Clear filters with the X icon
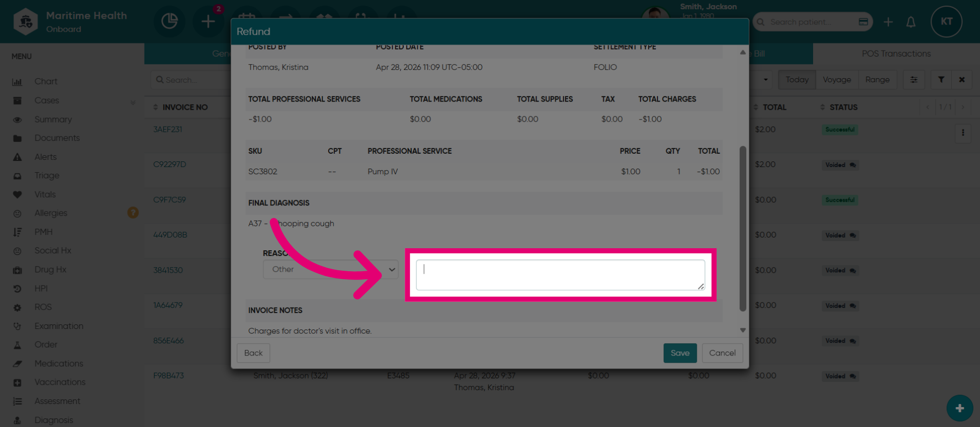 click(x=962, y=80)
